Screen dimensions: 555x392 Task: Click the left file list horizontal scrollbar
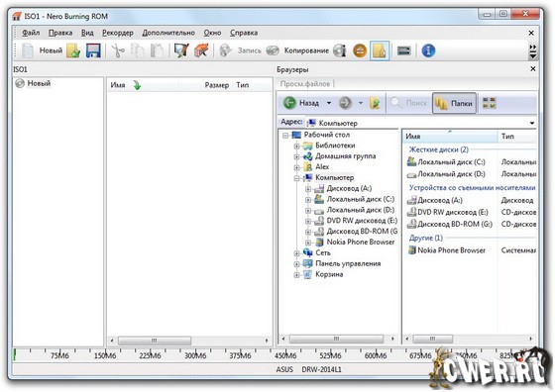tap(189, 341)
